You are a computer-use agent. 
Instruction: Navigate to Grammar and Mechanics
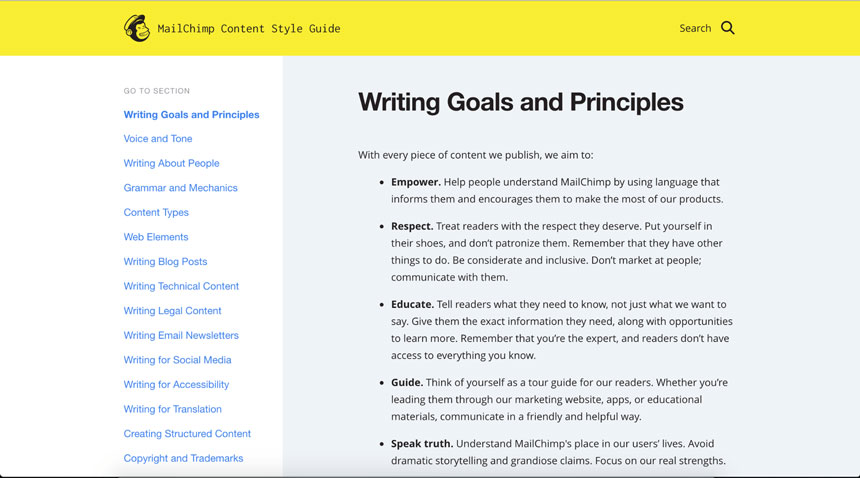[180, 188]
